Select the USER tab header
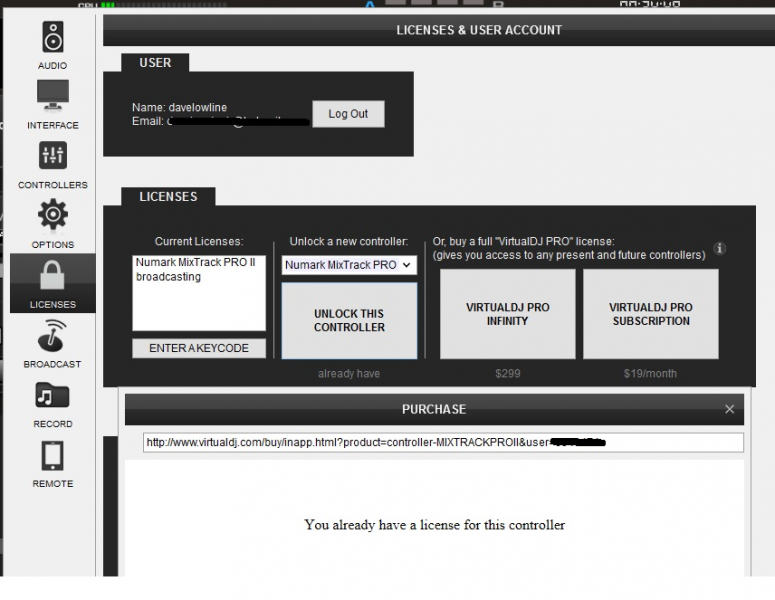This screenshot has width=775, height=600. (x=155, y=63)
